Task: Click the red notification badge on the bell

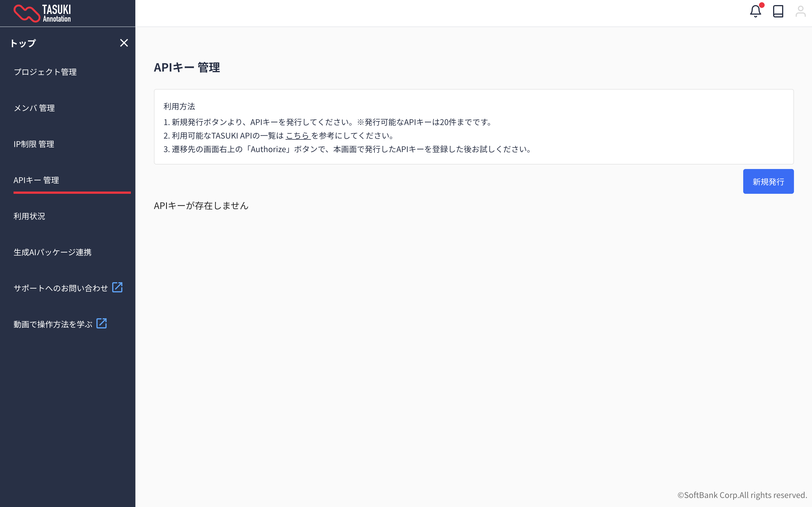Action: (762, 5)
